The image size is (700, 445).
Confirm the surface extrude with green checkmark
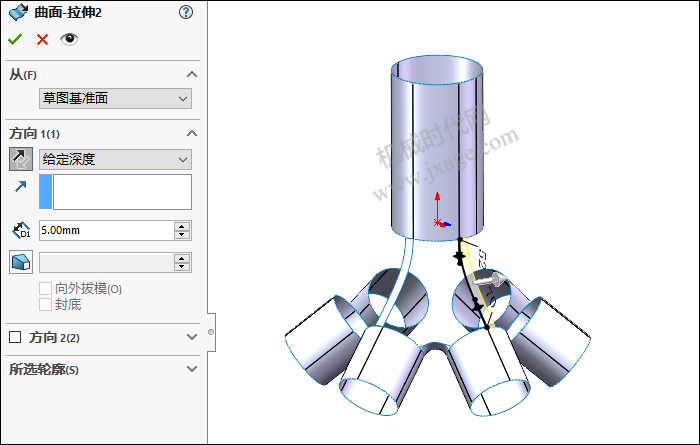(15, 40)
